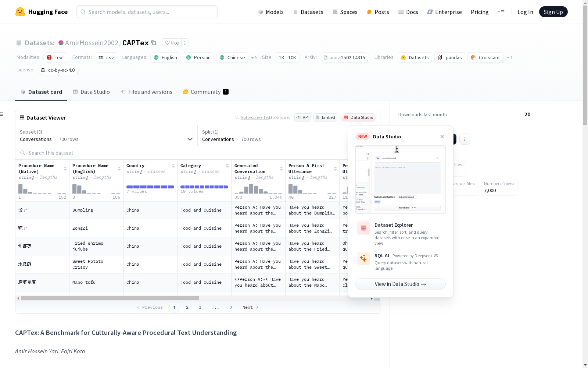Screen dimensions: 588x368
Task: Click the AmirHossein2002 avatar icon
Action: (x=61, y=43)
